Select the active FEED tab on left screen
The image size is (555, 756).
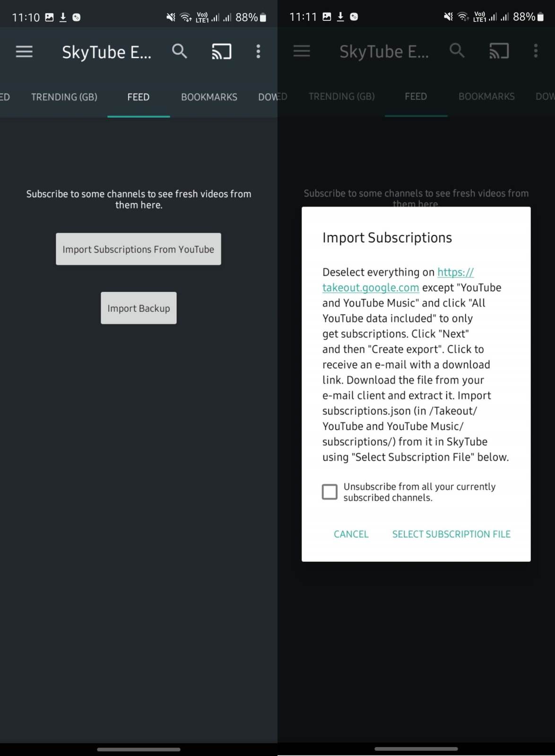click(138, 97)
